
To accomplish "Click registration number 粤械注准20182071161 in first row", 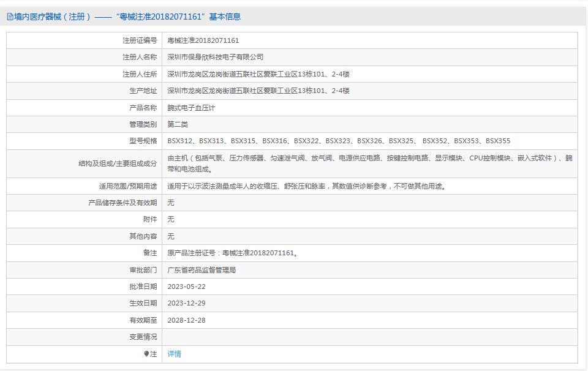I will pos(203,40).
